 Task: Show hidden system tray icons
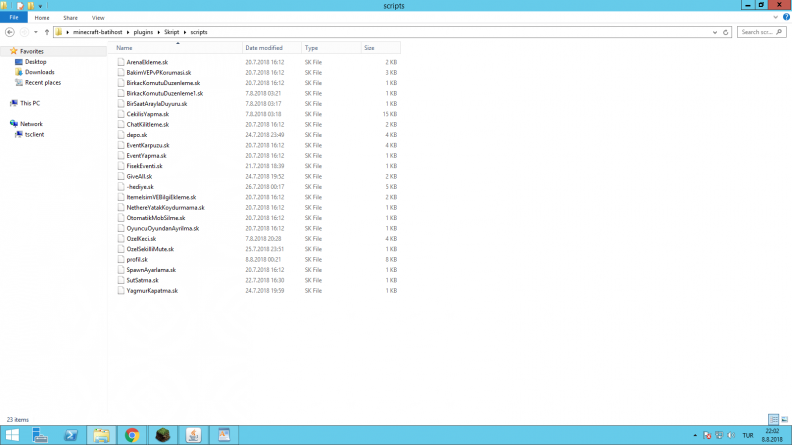coord(695,435)
